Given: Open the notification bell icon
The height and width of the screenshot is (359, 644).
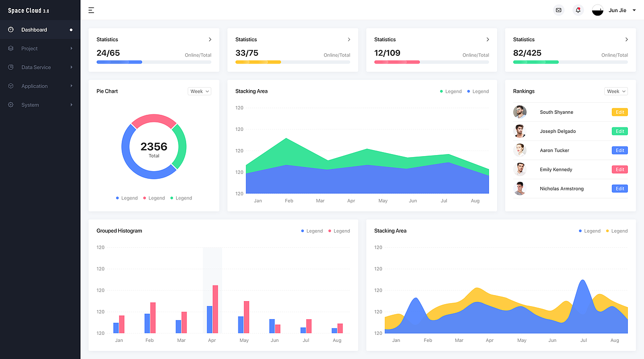Looking at the screenshot, I should click(x=578, y=10).
